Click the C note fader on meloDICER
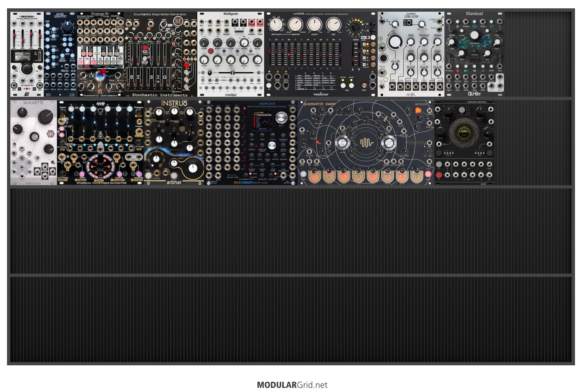 tap(270, 54)
